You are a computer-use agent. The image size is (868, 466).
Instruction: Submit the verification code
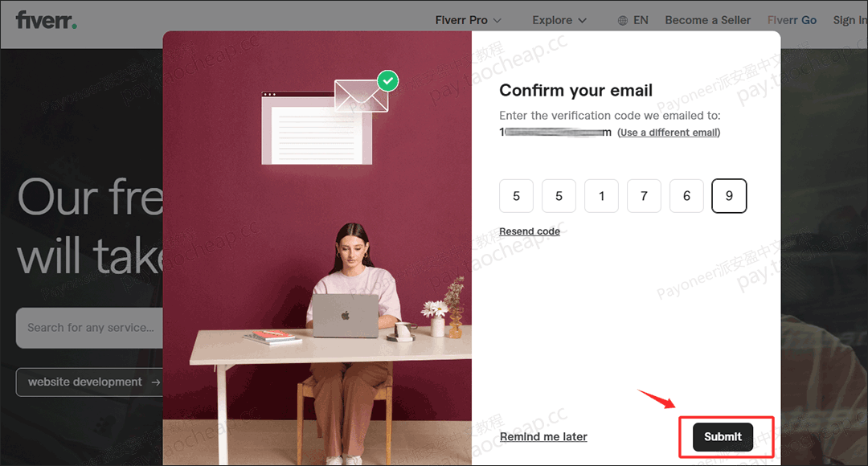pos(723,436)
